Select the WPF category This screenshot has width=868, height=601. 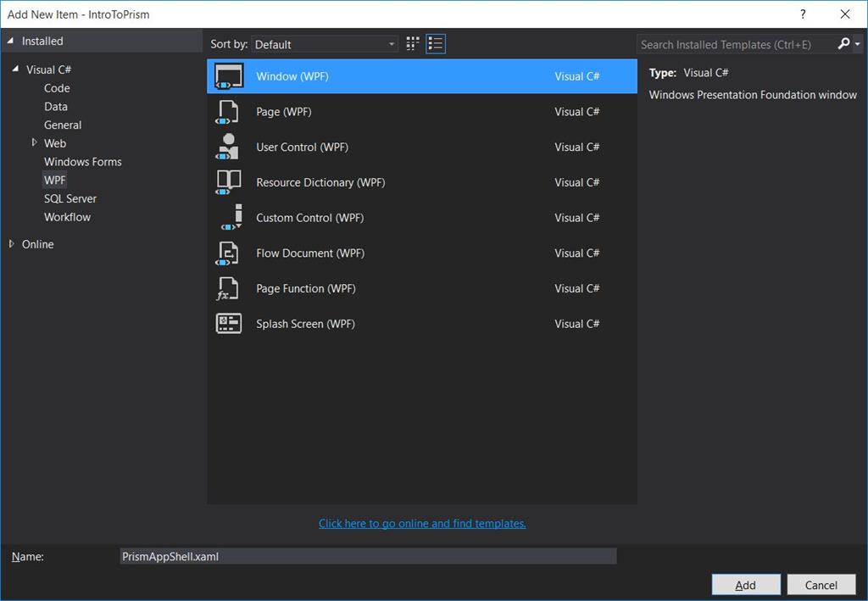pyautogui.click(x=55, y=180)
